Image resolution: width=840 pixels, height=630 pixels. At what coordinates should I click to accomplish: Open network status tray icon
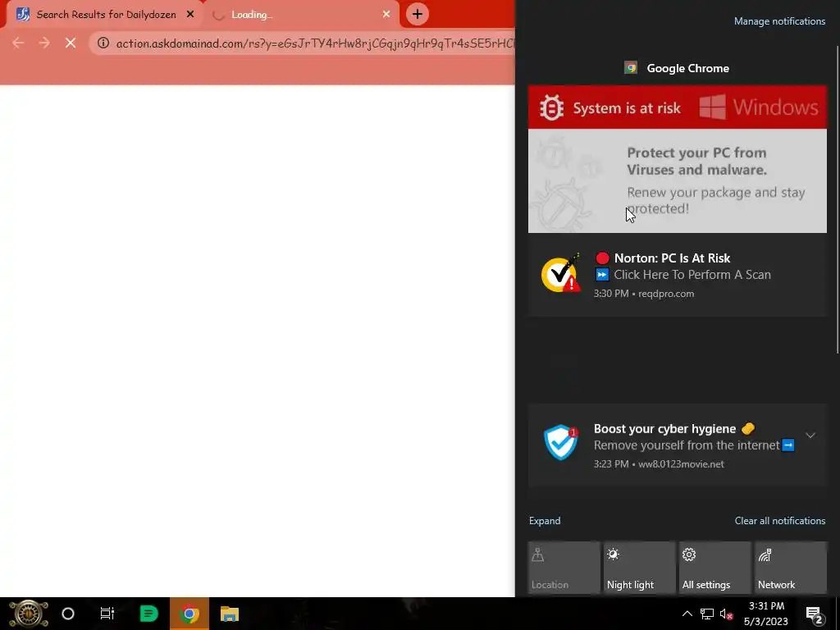pyautogui.click(x=707, y=614)
